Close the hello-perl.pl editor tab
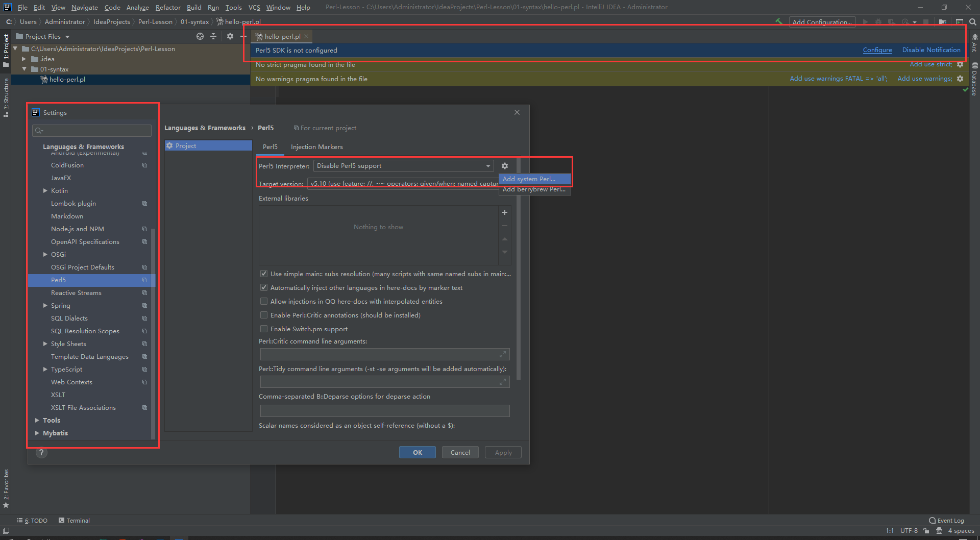The image size is (980, 540). (x=306, y=36)
